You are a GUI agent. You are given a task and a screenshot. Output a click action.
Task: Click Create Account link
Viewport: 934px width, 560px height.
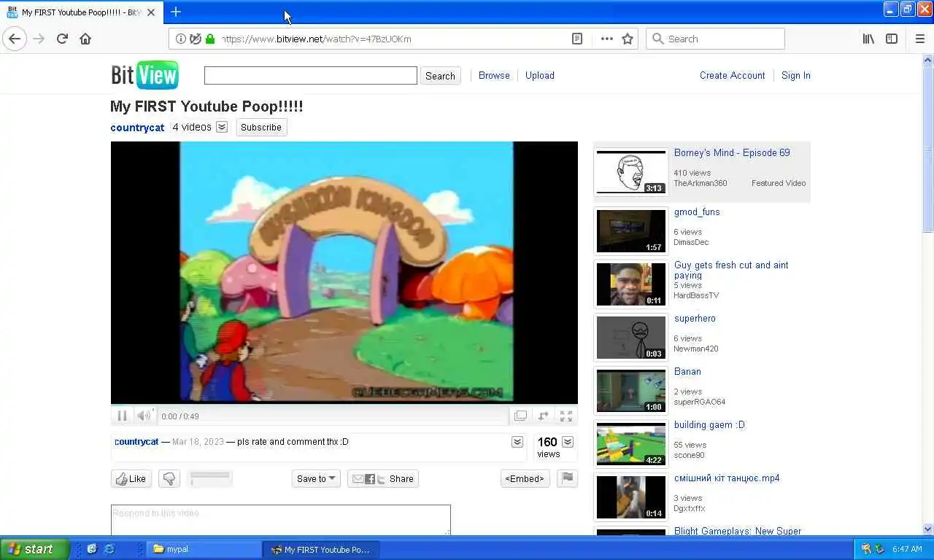coord(732,75)
